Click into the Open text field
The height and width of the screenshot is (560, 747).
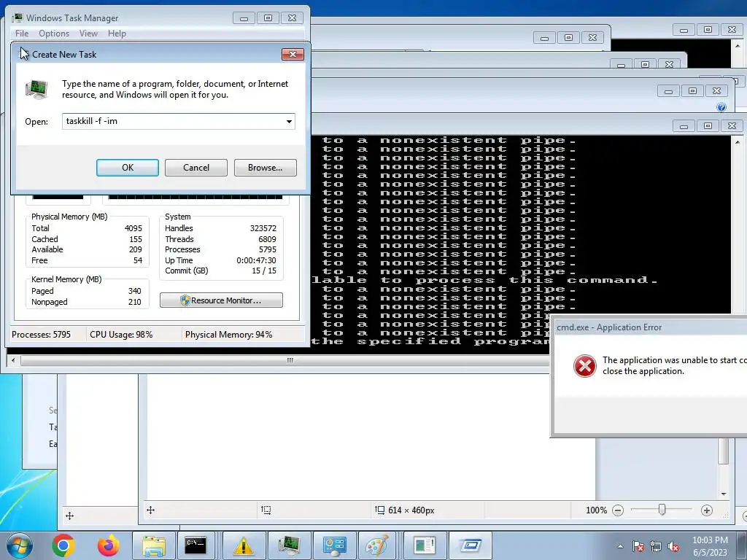[174, 121]
